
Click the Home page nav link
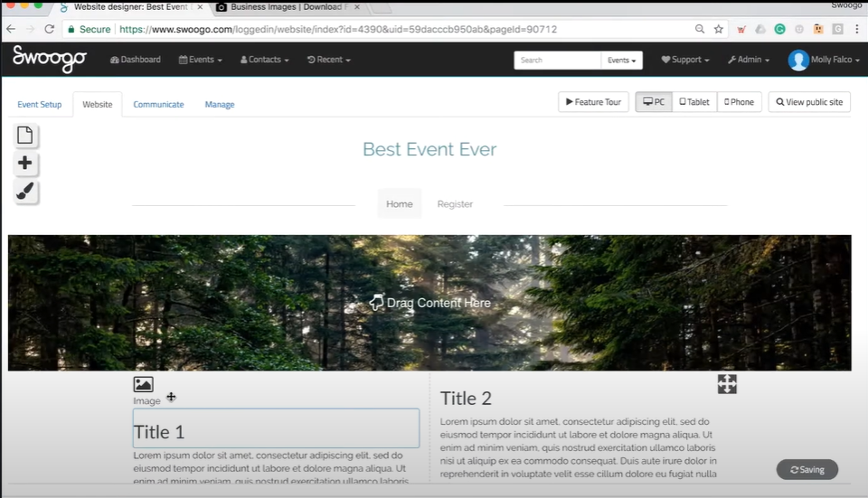pyautogui.click(x=399, y=203)
